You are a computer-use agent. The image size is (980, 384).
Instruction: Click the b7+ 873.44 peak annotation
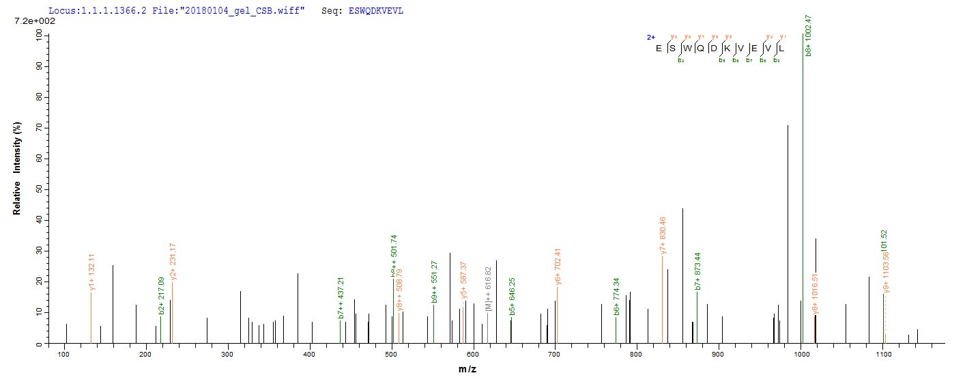pos(697,272)
